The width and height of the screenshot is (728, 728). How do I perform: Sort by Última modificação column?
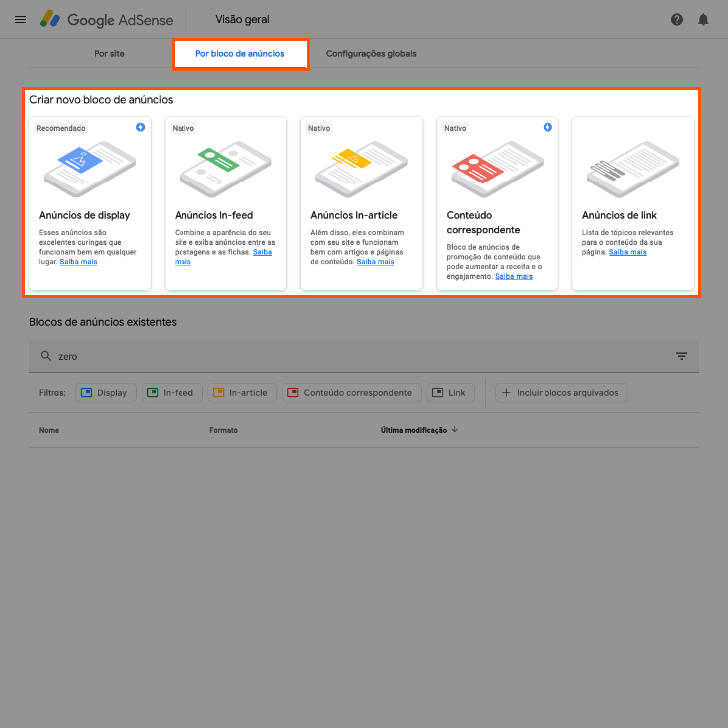pyautogui.click(x=419, y=431)
